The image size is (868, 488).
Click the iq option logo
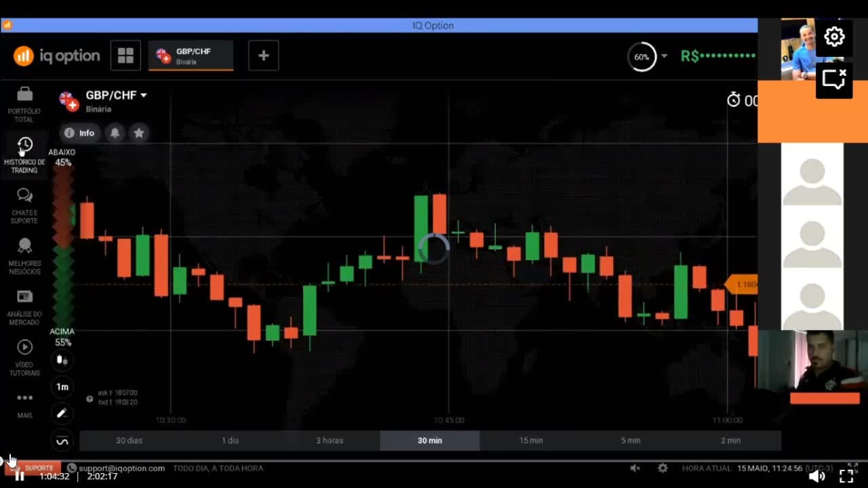click(x=56, y=56)
